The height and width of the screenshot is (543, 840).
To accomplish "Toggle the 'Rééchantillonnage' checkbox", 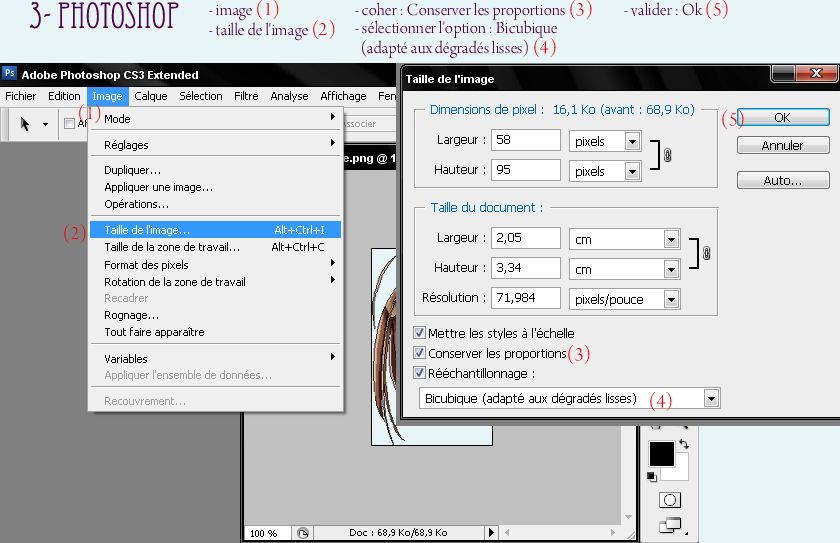I will click(420, 373).
